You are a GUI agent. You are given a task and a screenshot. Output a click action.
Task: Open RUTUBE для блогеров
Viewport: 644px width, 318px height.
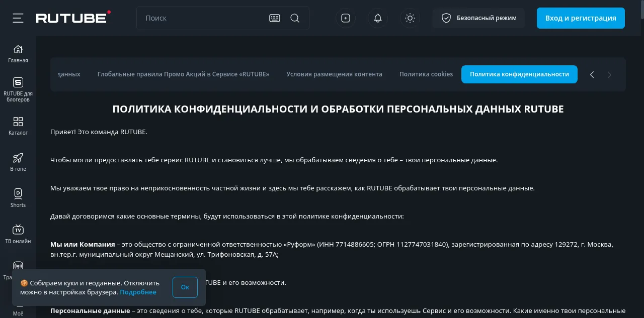pyautogui.click(x=18, y=90)
